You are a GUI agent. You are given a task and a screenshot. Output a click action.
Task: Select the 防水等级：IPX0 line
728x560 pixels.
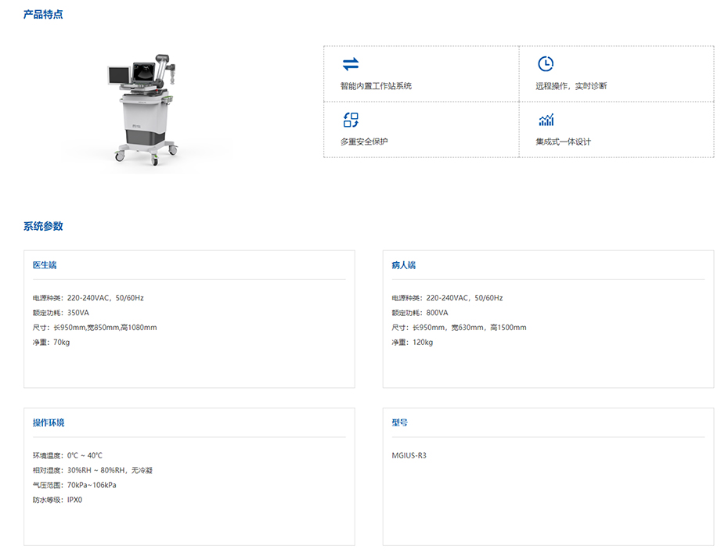tap(57, 500)
